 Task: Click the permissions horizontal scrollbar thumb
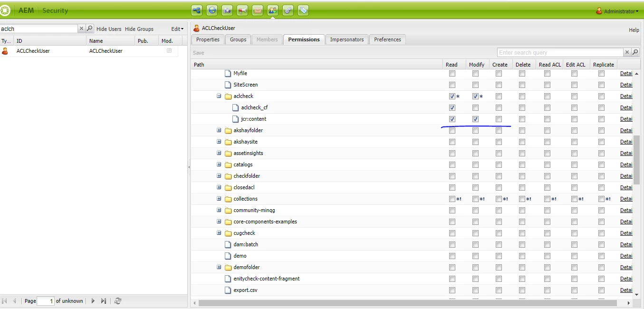(x=407, y=303)
